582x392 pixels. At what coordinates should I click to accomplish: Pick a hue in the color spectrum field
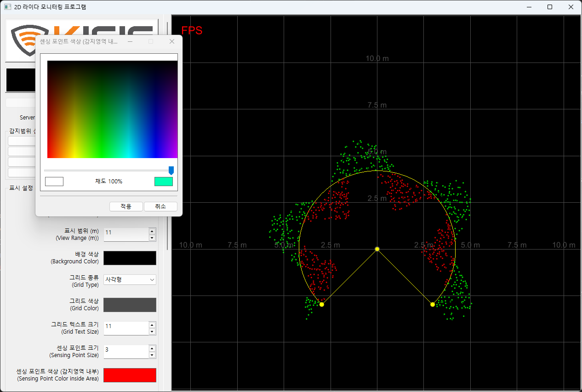point(112,109)
